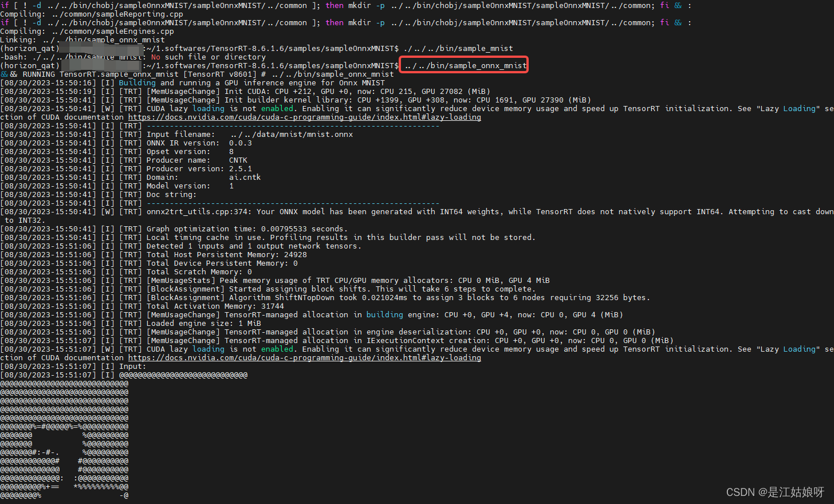
Task: Click the 'Doc string:' log line
Action: tap(99, 195)
